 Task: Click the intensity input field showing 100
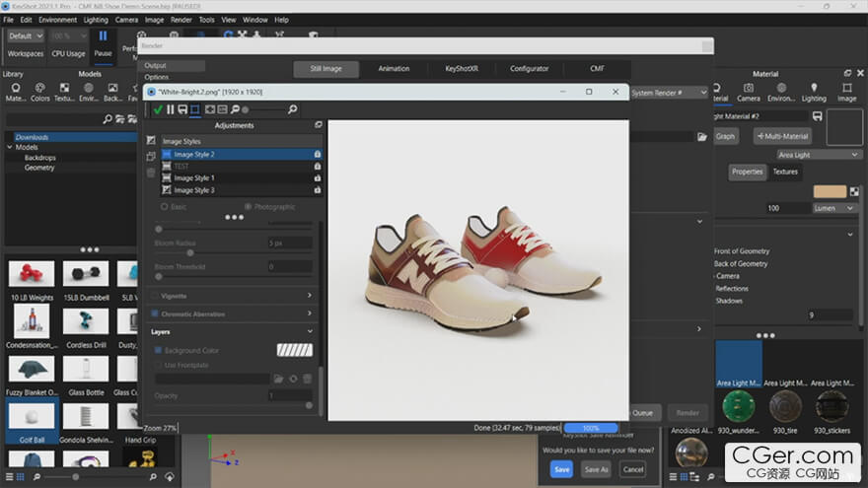[787, 208]
